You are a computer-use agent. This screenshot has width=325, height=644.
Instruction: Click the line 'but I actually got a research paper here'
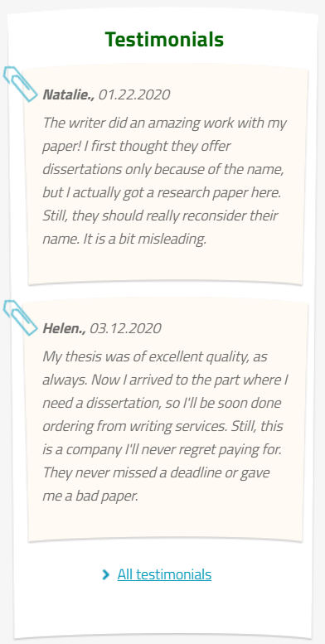(x=162, y=192)
